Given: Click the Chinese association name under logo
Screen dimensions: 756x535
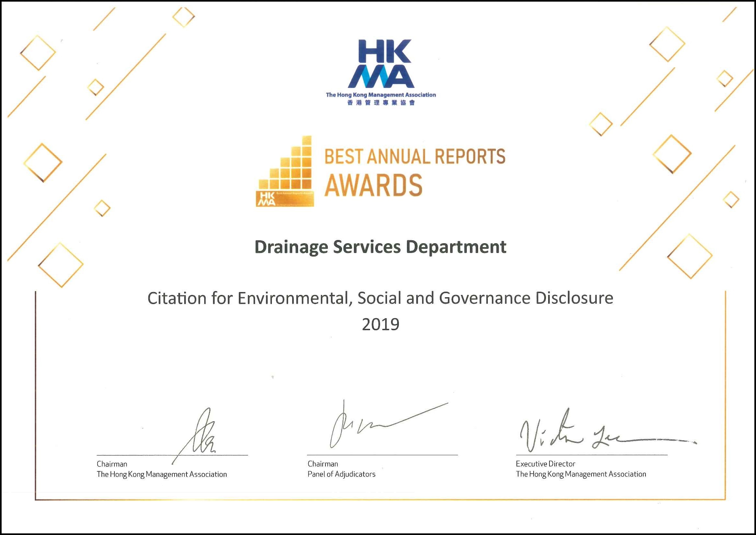Looking at the screenshot, I should [x=381, y=103].
